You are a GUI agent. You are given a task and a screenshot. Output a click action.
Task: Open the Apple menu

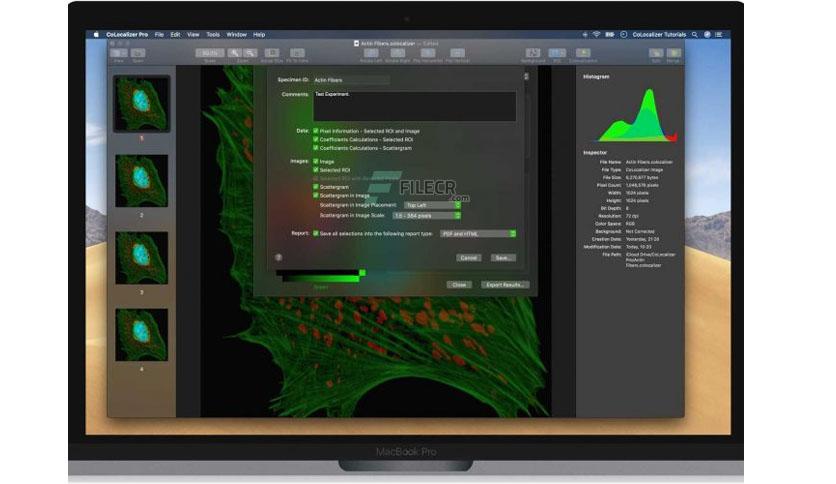pyautogui.click(x=96, y=35)
